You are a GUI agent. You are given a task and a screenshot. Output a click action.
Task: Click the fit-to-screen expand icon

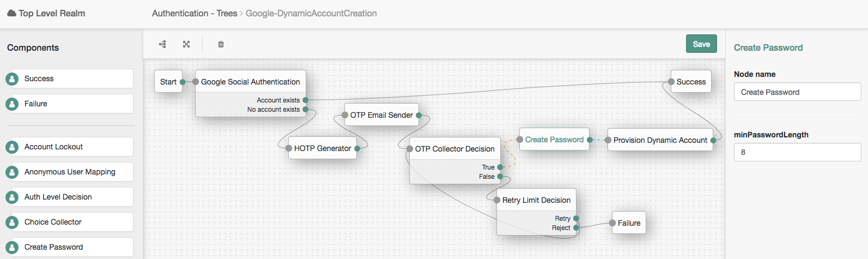(x=186, y=44)
